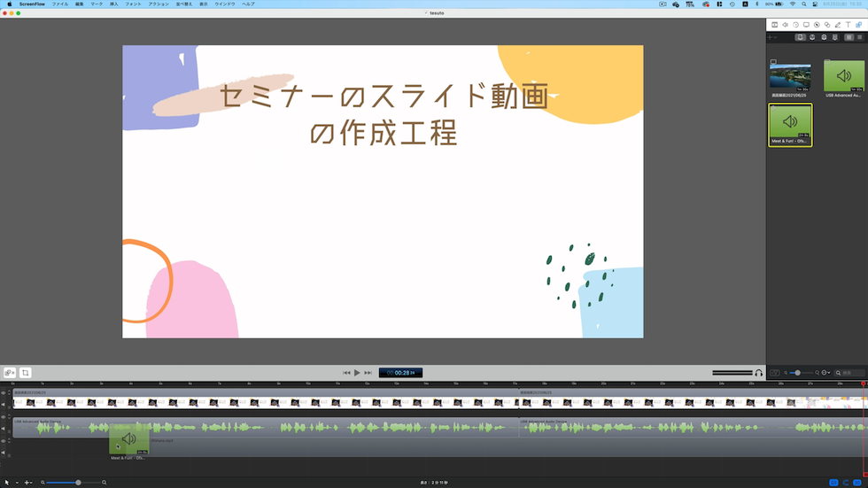Hide the USB Advanced Audio track
The image size is (868, 488).
[4, 417]
